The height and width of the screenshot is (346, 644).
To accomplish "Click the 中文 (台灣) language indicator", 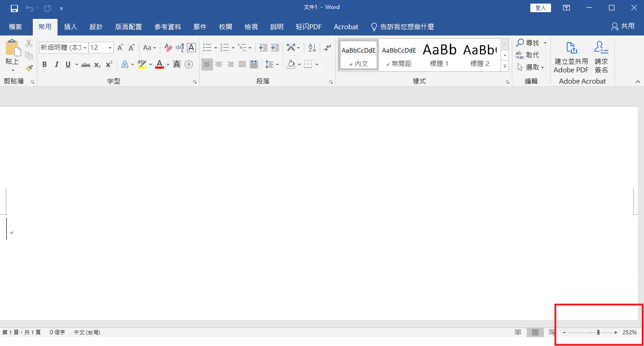I will [x=87, y=333].
